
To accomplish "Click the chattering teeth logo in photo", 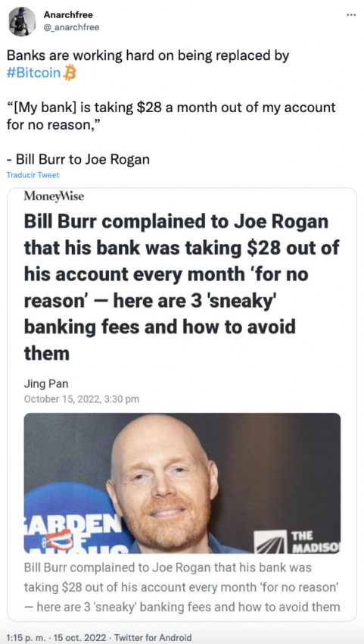I will pos(59,539).
